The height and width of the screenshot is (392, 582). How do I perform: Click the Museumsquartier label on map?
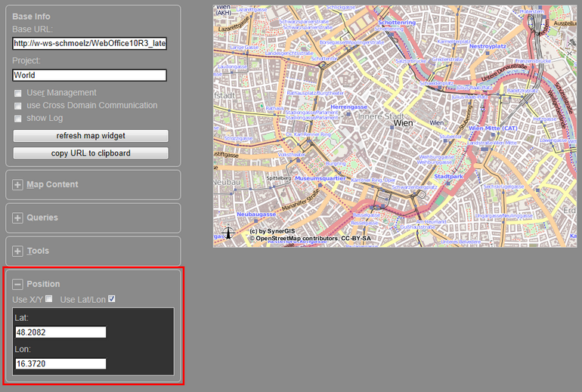coord(320,178)
